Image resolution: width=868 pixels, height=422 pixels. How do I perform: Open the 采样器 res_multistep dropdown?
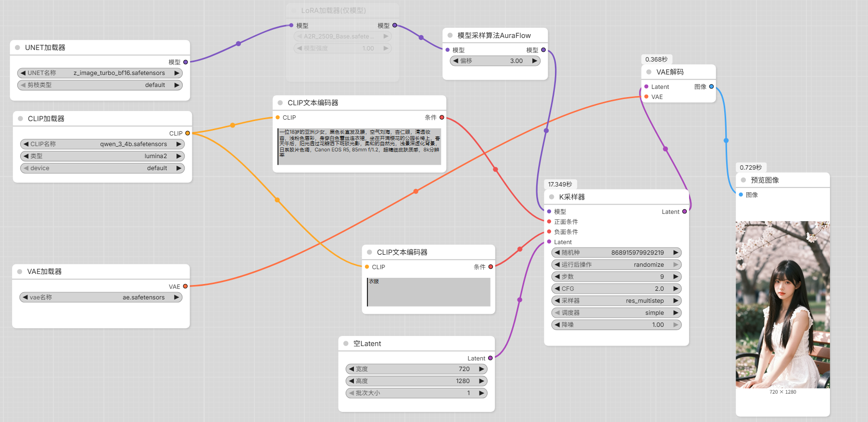coord(616,301)
